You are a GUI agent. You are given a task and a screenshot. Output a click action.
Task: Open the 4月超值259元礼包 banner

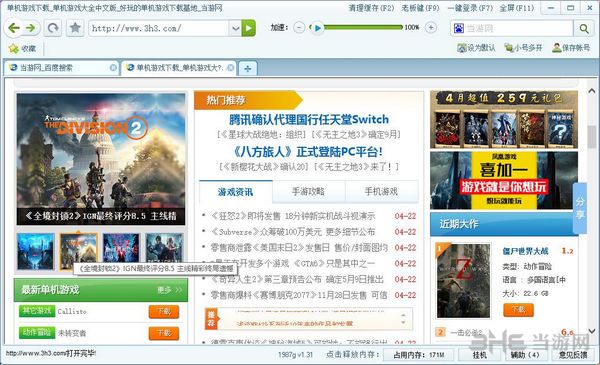tap(504, 120)
